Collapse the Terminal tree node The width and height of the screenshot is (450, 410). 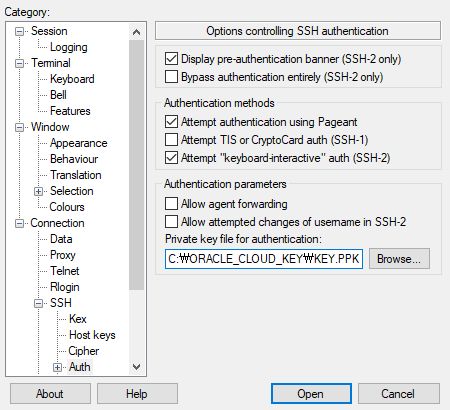[x=20, y=63]
